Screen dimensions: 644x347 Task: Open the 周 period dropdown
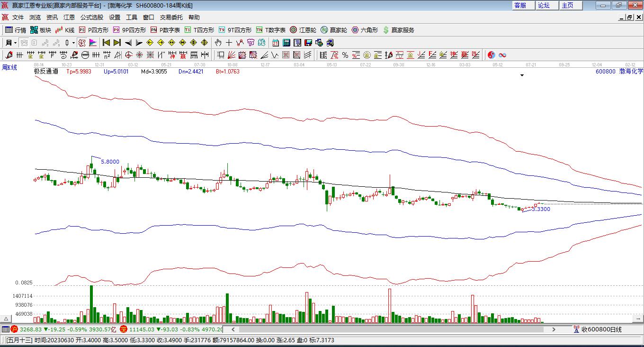pyautogui.click(x=11, y=43)
